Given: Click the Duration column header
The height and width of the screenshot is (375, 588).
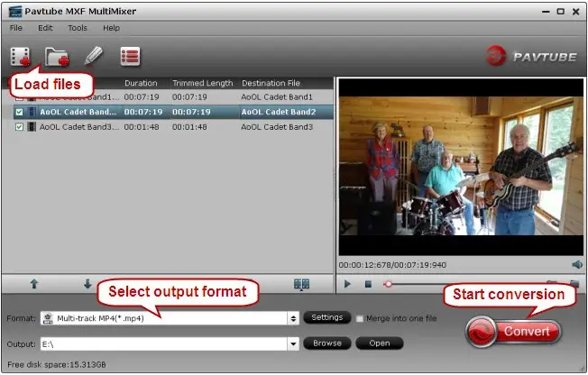Looking at the screenshot, I should [141, 83].
